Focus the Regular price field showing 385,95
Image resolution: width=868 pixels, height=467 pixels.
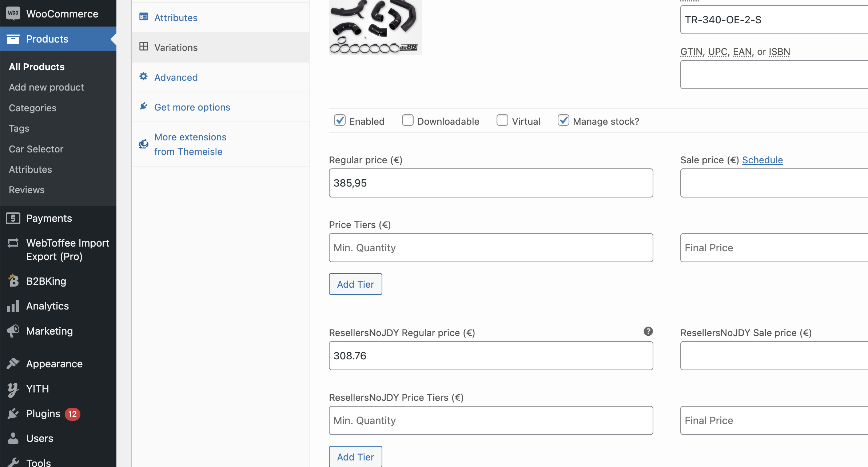tap(491, 183)
